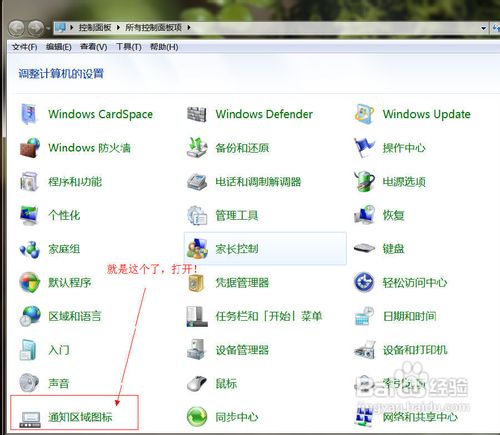Click 所有控制面板项 in the address breadcrumb

pos(154,28)
